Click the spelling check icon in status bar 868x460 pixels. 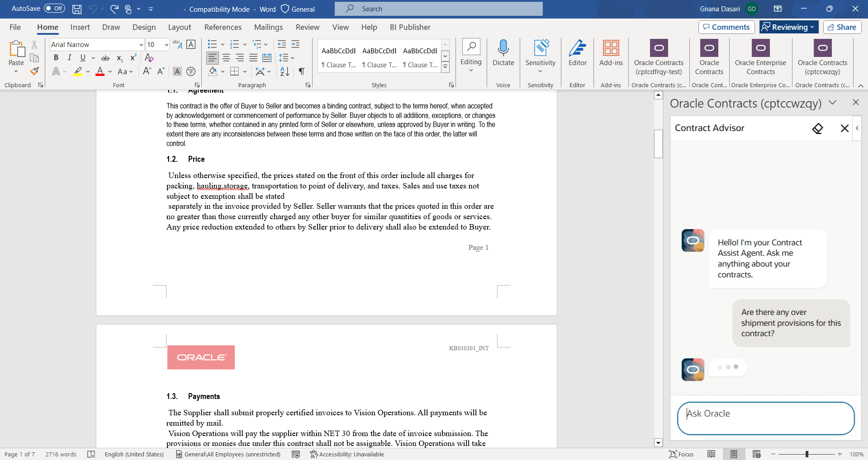[x=91, y=454]
